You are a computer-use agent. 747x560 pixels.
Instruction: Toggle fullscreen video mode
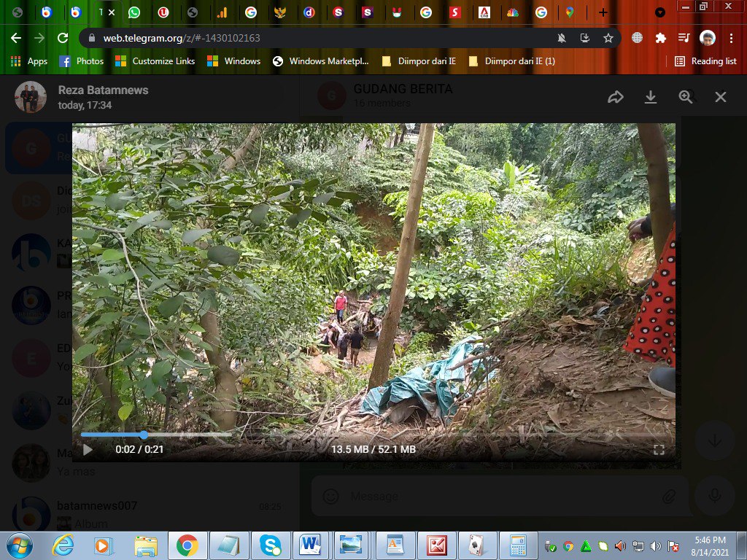(659, 449)
